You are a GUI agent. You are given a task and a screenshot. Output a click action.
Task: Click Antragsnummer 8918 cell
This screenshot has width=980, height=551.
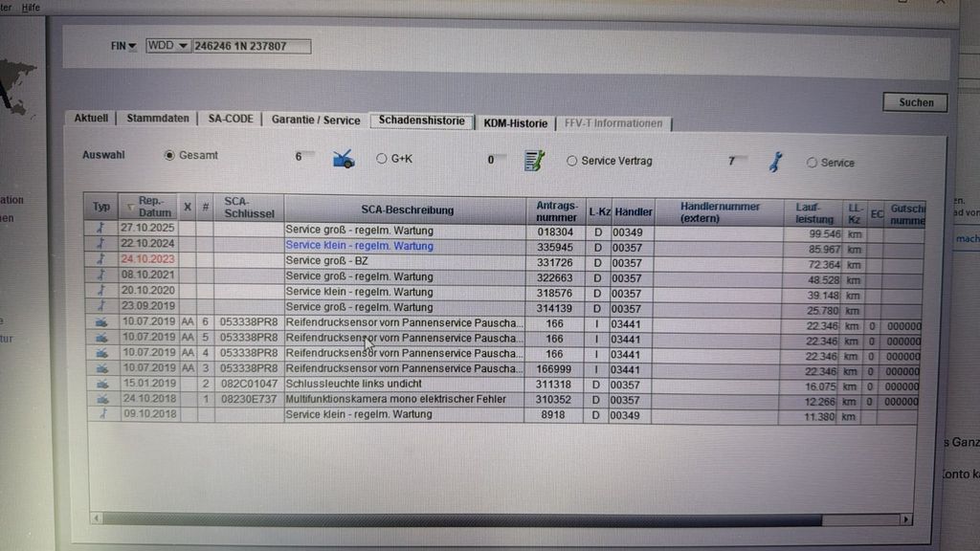[553, 415]
